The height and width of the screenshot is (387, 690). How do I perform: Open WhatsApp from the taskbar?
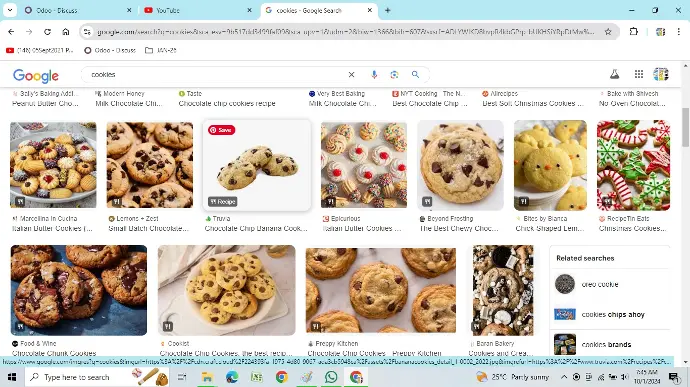pyautogui.click(x=331, y=377)
